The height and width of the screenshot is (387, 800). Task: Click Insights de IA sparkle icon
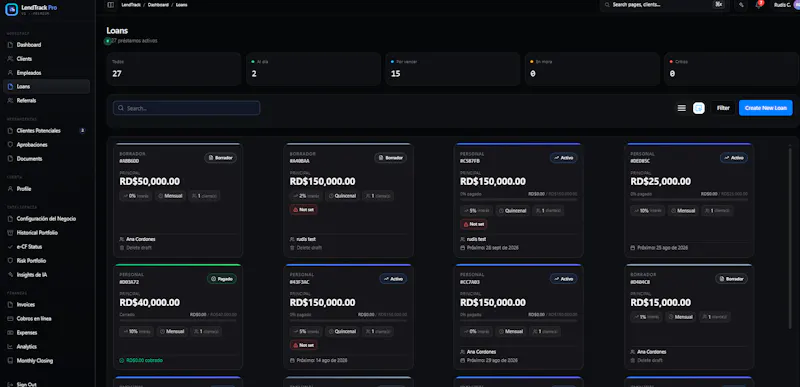click(10, 274)
